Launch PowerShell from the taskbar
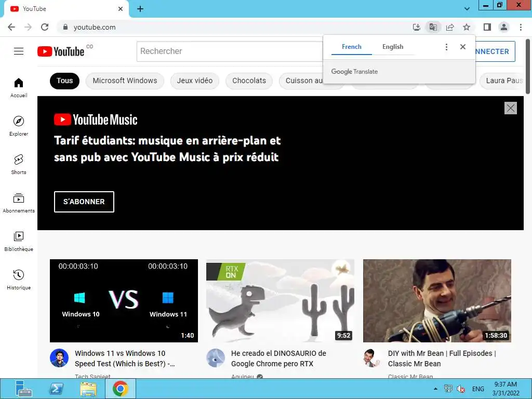The width and height of the screenshot is (532, 399). coord(56,389)
